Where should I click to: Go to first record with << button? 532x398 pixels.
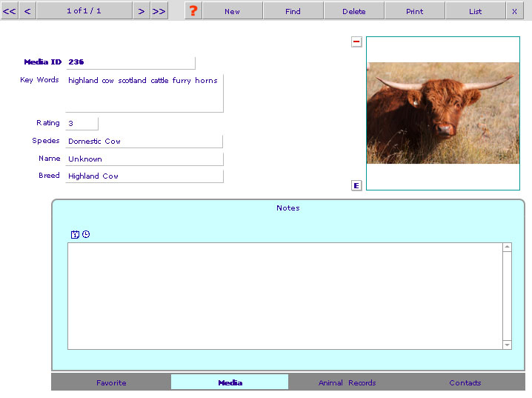point(9,11)
